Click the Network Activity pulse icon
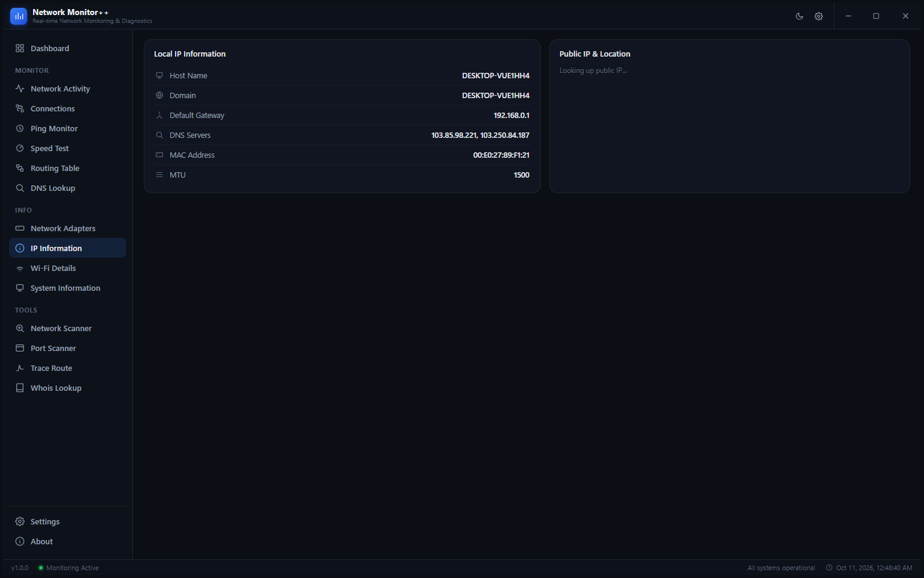This screenshot has width=924, height=578. (x=20, y=89)
